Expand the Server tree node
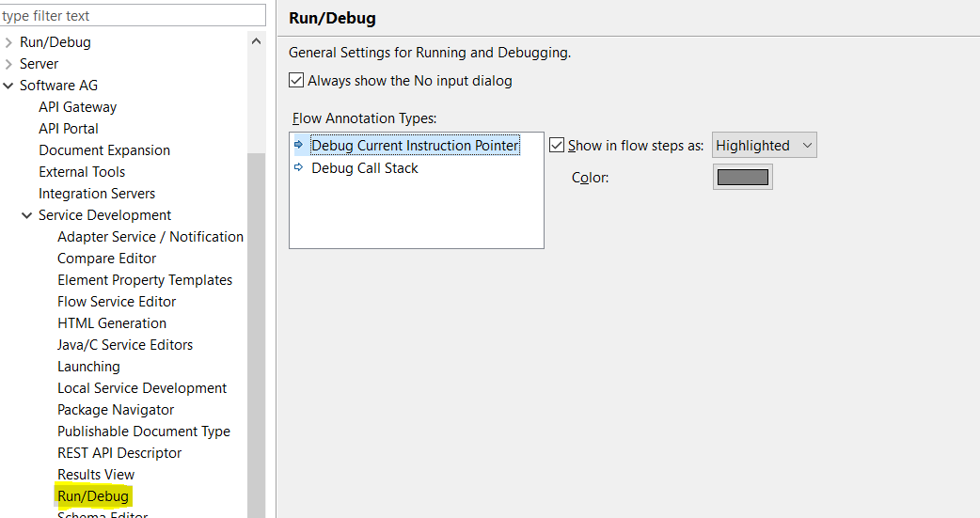Screen dimensions: 980x518 [8, 64]
